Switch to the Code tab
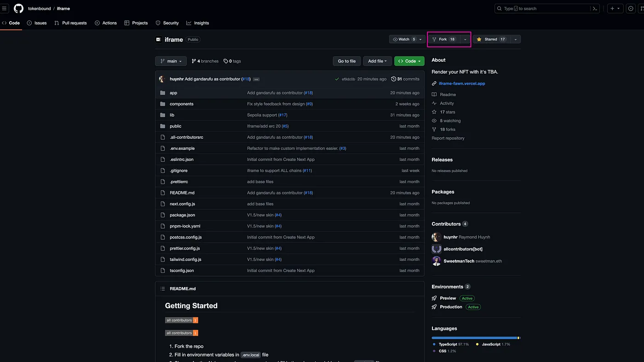The image size is (644, 362). pos(11,23)
